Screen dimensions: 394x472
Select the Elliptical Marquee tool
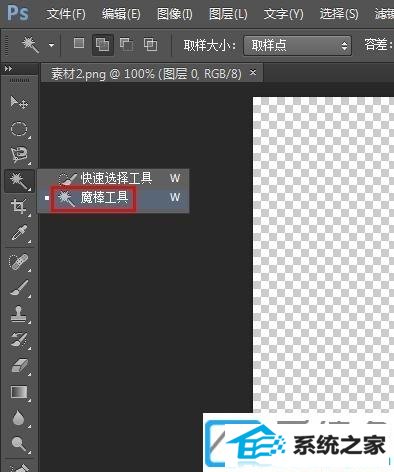point(19,129)
